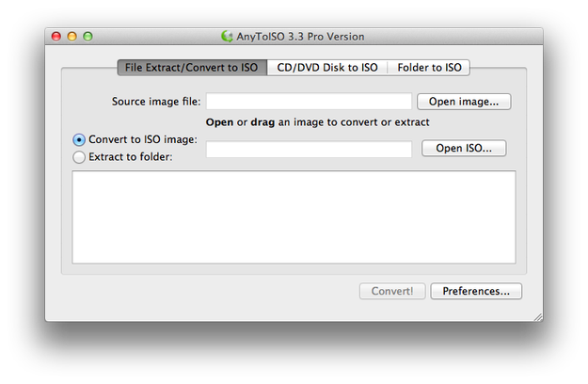
Task: Click the ISO output path text field
Action: pyautogui.click(x=309, y=149)
